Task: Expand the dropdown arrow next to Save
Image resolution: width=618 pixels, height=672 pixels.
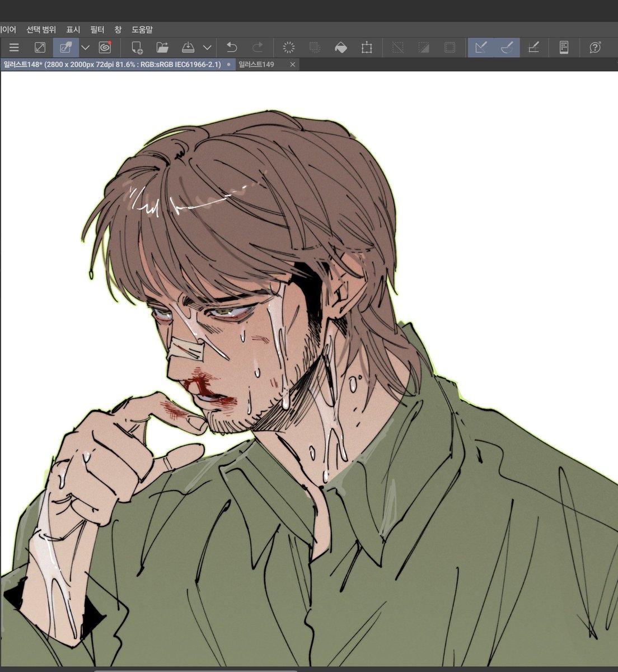Action: tap(207, 48)
